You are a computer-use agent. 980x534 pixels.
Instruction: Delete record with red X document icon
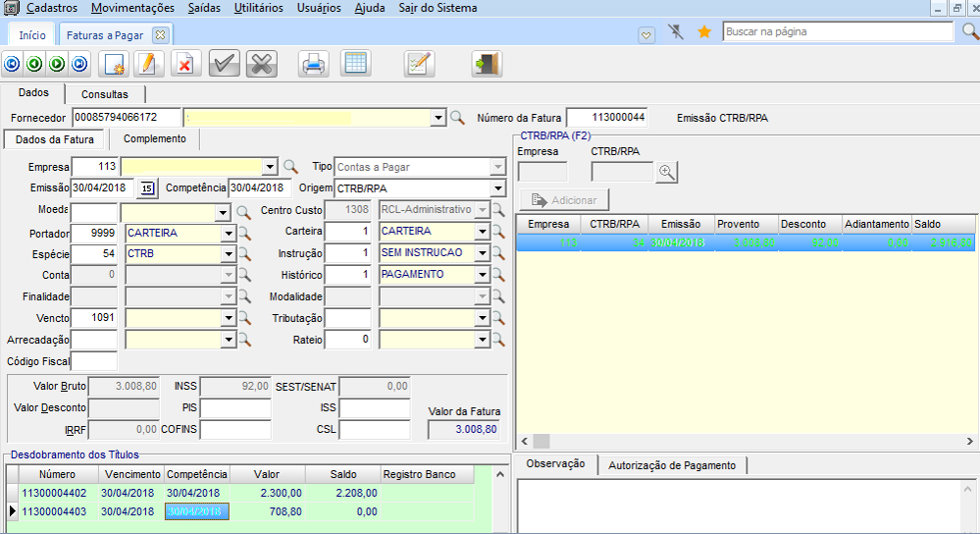click(184, 65)
